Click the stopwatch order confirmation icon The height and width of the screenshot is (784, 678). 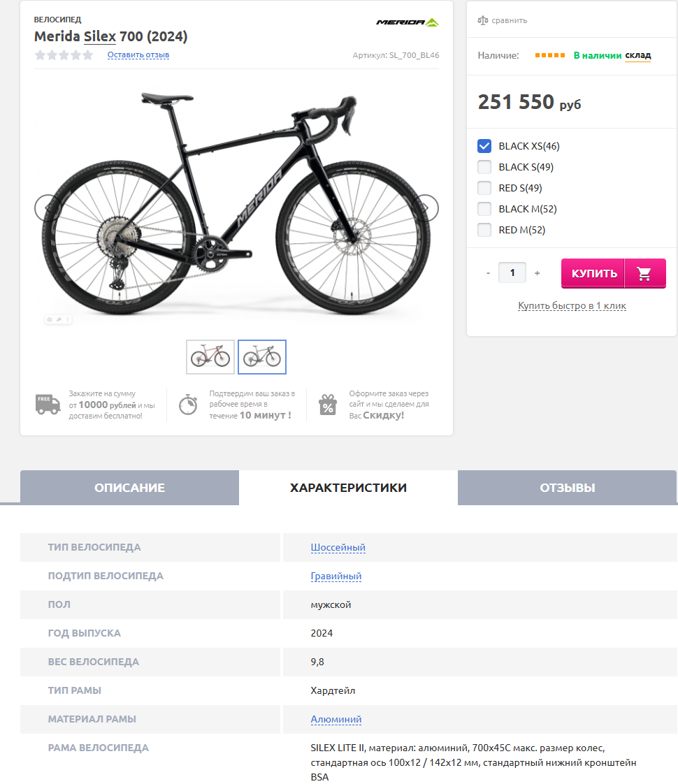tap(188, 405)
